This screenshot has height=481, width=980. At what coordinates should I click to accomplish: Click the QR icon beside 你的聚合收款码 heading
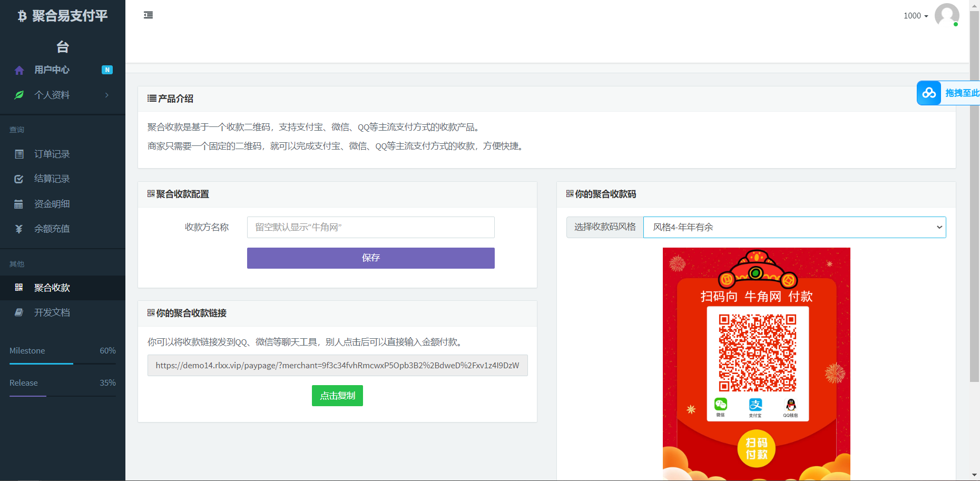coord(570,194)
